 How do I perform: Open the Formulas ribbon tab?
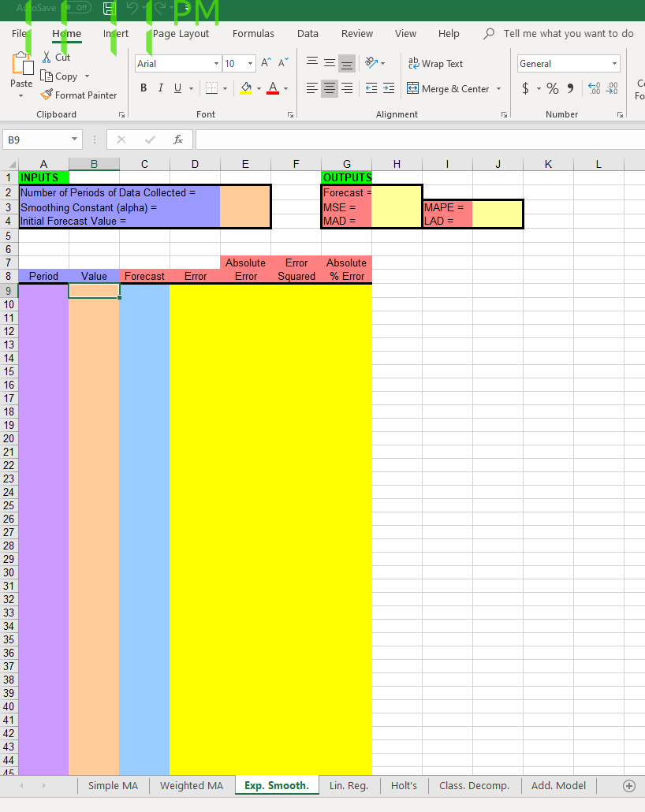point(253,34)
